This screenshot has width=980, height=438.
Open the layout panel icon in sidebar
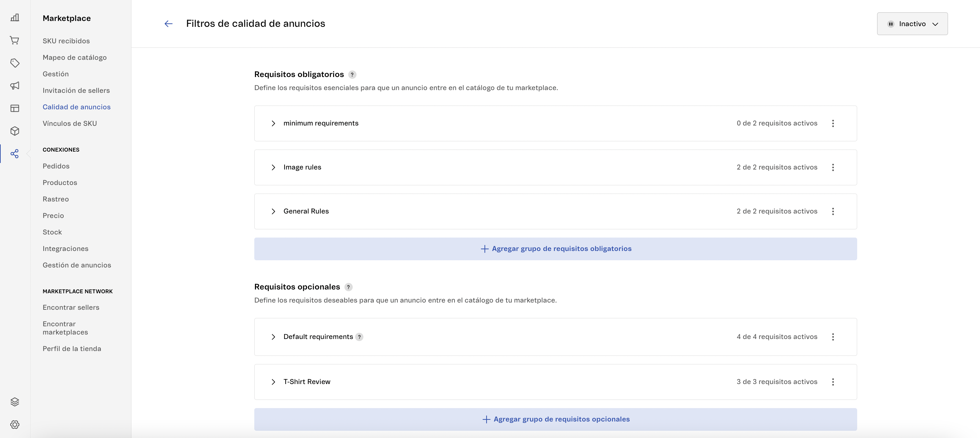tap(15, 108)
